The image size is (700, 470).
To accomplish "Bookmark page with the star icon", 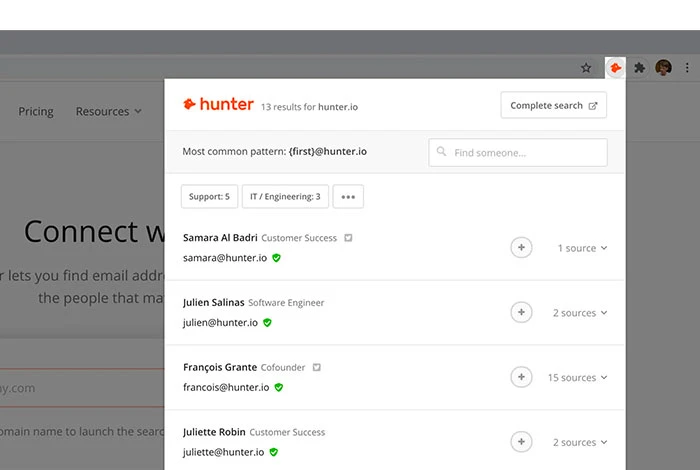I will pyautogui.click(x=586, y=68).
